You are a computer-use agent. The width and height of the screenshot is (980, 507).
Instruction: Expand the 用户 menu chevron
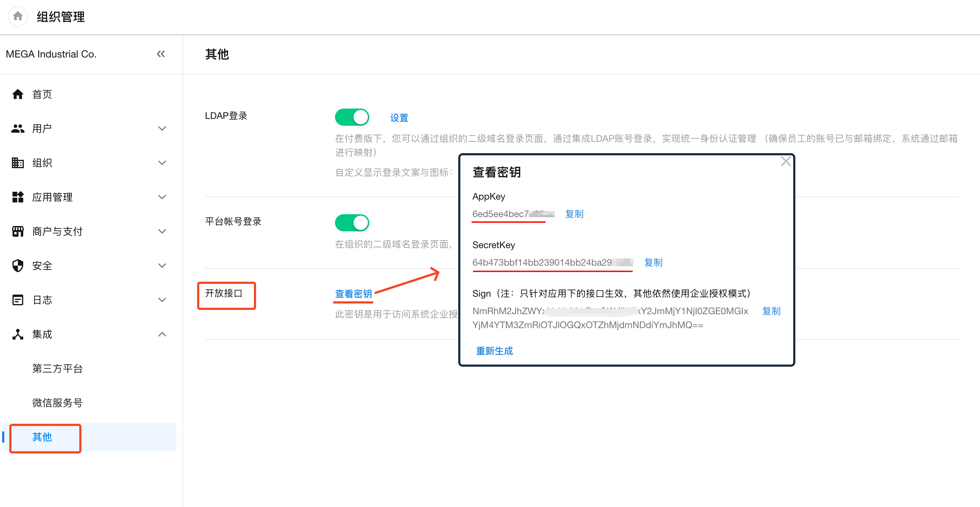[162, 129]
